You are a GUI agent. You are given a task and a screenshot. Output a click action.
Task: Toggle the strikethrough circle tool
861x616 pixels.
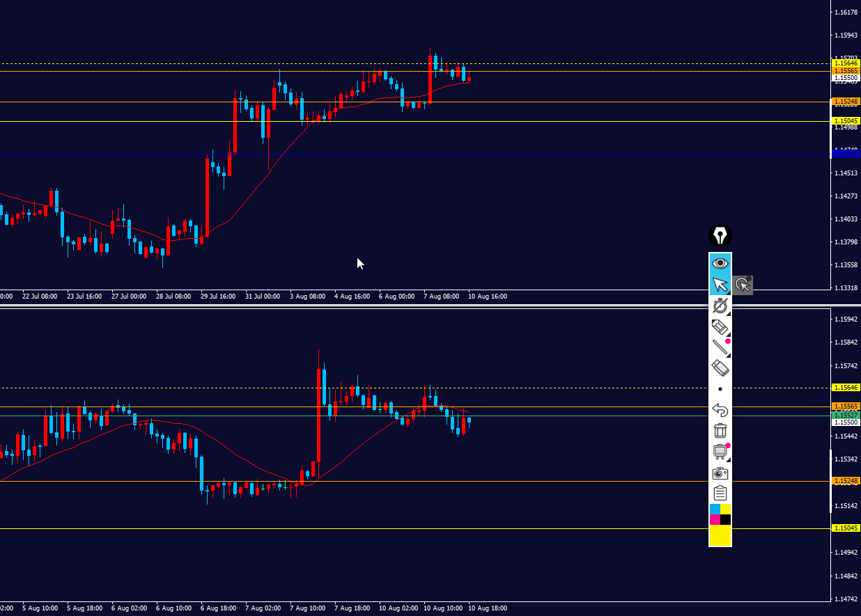click(720, 306)
